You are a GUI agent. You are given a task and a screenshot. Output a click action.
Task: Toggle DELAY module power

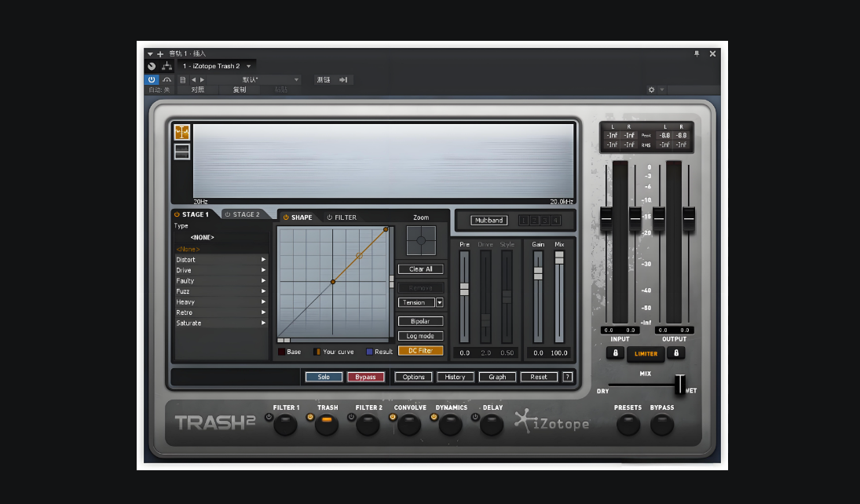(475, 418)
